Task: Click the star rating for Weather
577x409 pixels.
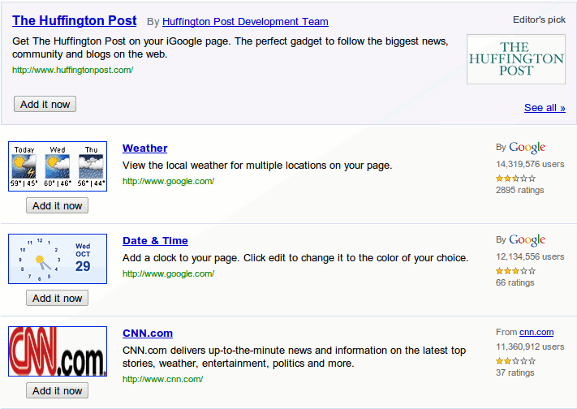Action: [x=516, y=179]
